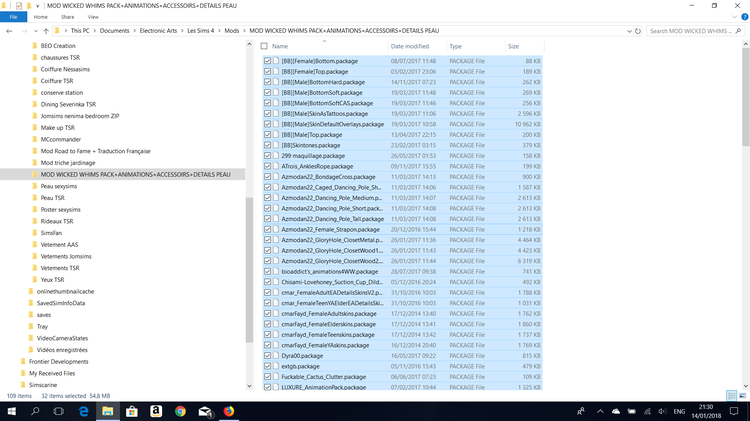Launch Firefox from the taskbar

click(x=229, y=411)
